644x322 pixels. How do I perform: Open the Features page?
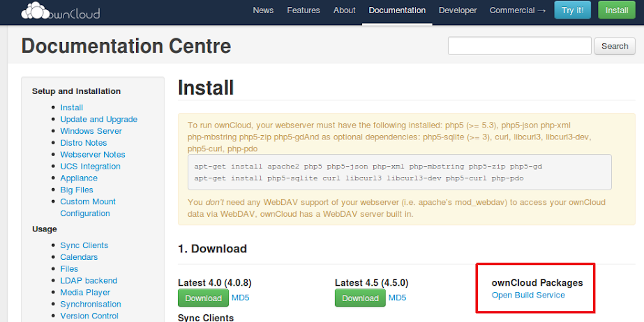304,10
